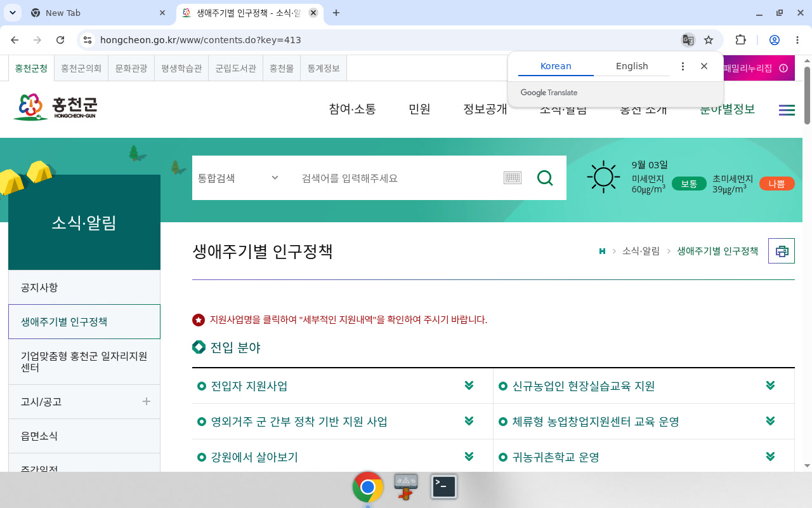Expand the 고시/공고 sidebar plus

pyautogui.click(x=147, y=401)
